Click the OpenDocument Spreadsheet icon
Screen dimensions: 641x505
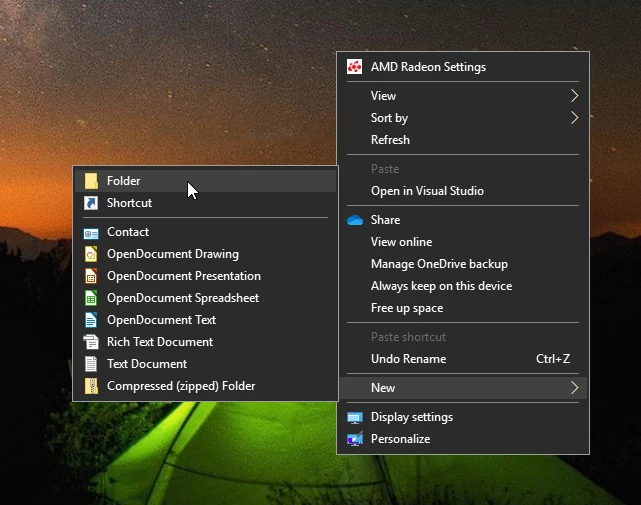(x=91, y=298)
